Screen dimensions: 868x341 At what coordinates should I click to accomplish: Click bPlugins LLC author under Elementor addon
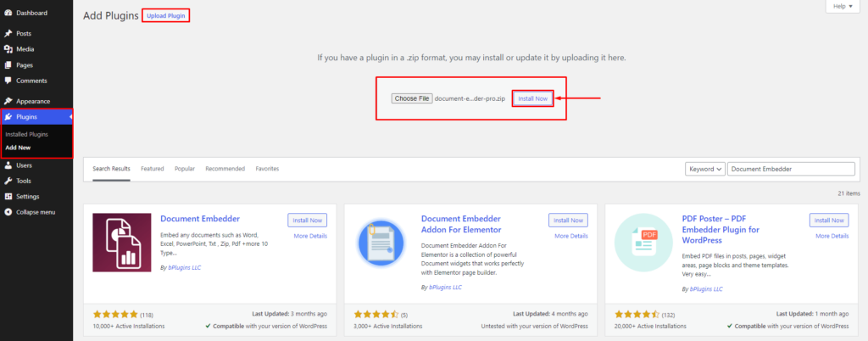coord(445,288)
